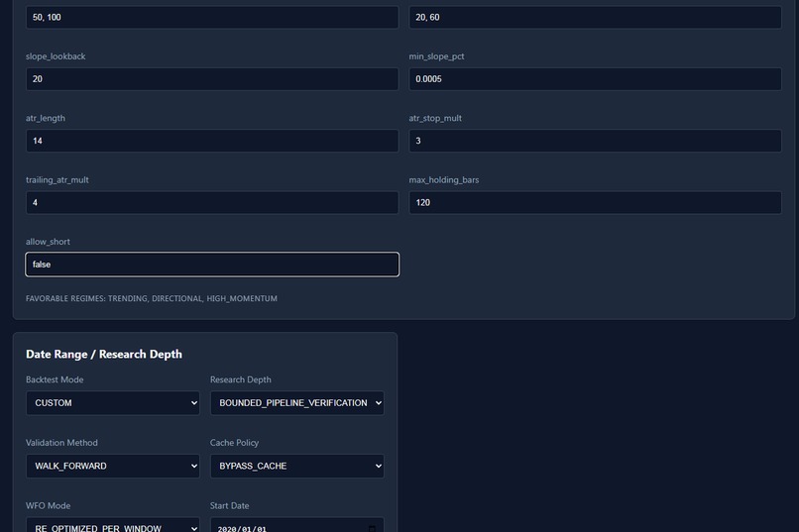The width and height of the screenshot is (799, 532).
Task: Click the Cache Policy label
Action: click(234, 443)
